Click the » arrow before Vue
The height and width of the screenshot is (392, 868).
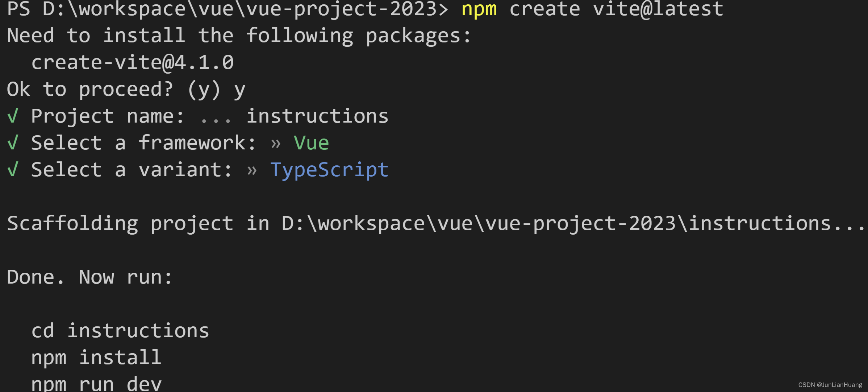click(276, 144)
